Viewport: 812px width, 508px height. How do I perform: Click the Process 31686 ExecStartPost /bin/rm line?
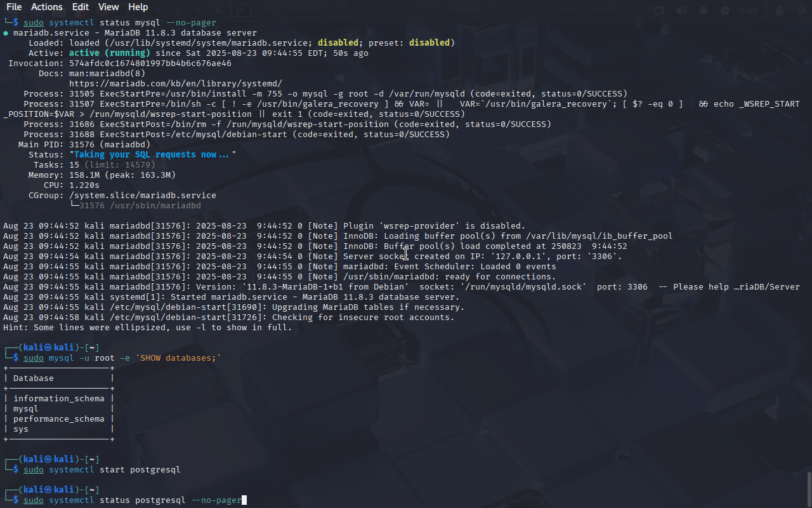pos(287,124)
